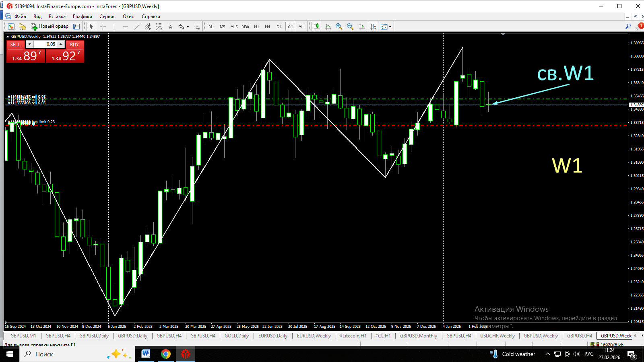Open the profiles star-folder icon
This screenshot has width=644, height=362.
click(x=23, y=27)
